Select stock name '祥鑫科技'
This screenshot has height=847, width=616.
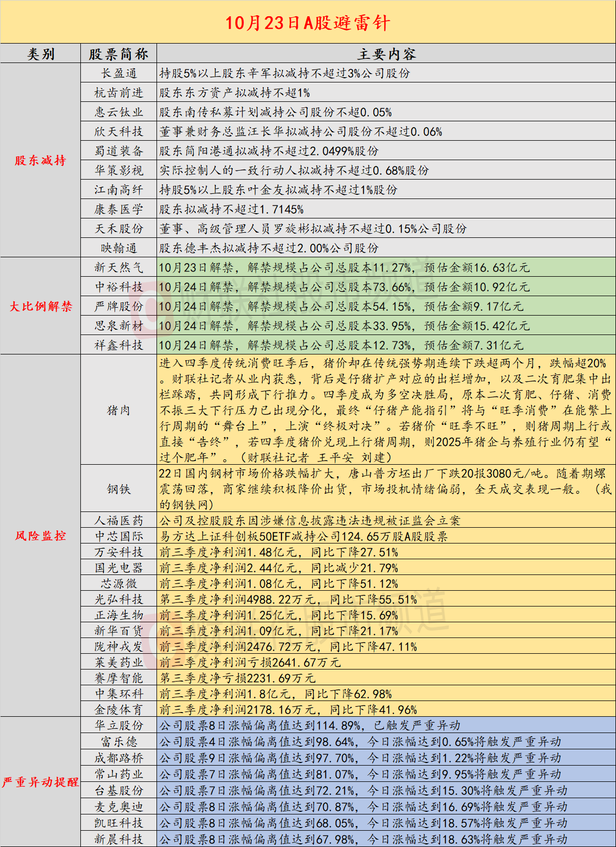[x=119, y=346]
